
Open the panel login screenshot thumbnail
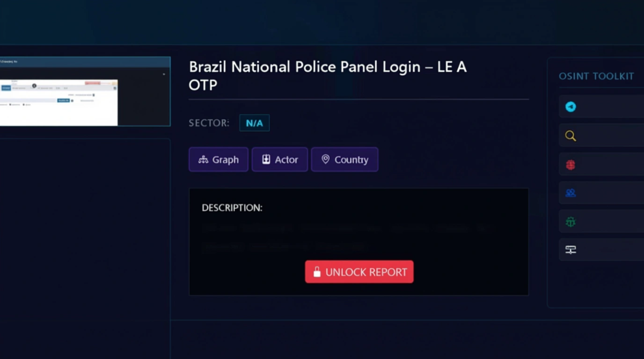(x=84, y=92)
